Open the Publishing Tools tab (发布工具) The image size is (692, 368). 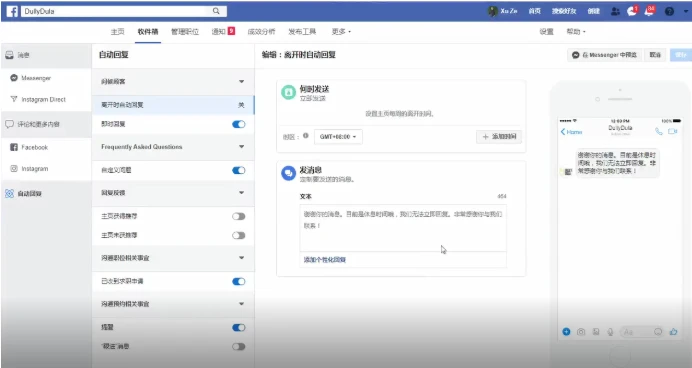pos(302,32)
